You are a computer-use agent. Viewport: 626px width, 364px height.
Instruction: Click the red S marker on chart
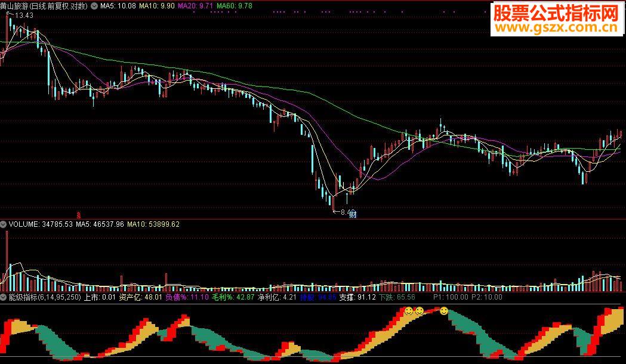tap(79, 215)
